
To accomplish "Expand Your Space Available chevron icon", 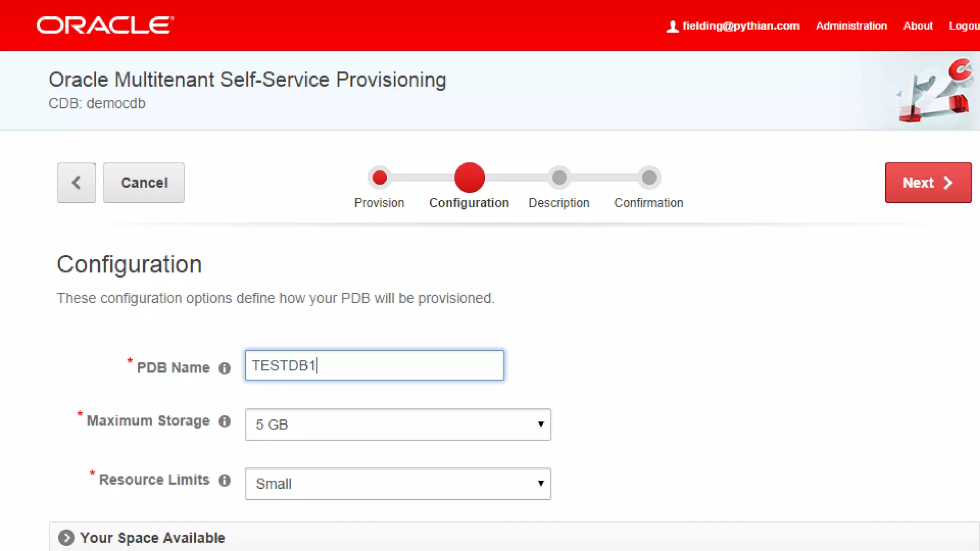I will pyautogui.click(x=66, y=538).
